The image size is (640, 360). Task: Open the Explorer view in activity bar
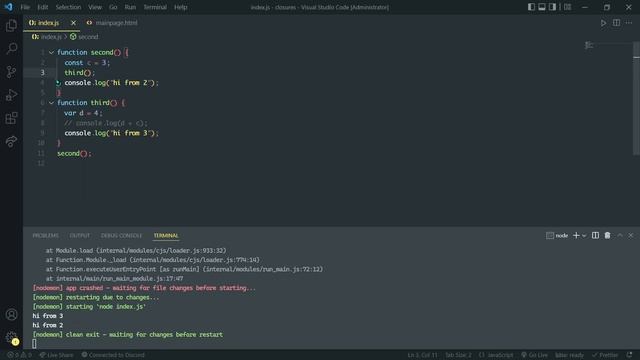coord(11,26)
